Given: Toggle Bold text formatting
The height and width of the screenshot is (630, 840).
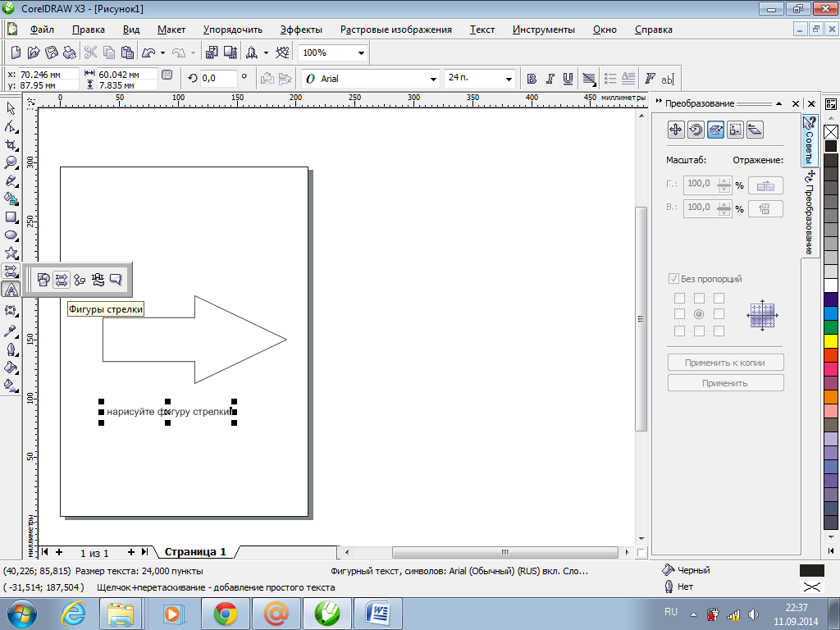Looking at the screenshot, I should [532, 79].
